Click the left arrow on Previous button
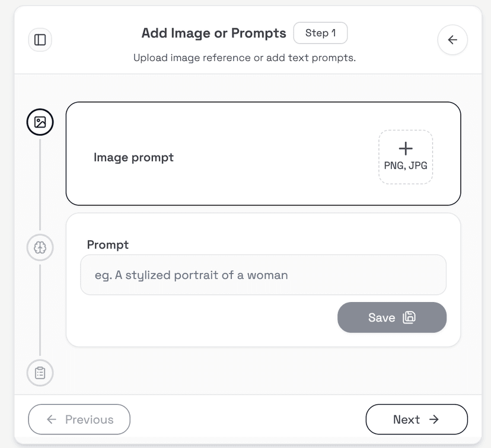The image size is (491, 448). [52, 420]
